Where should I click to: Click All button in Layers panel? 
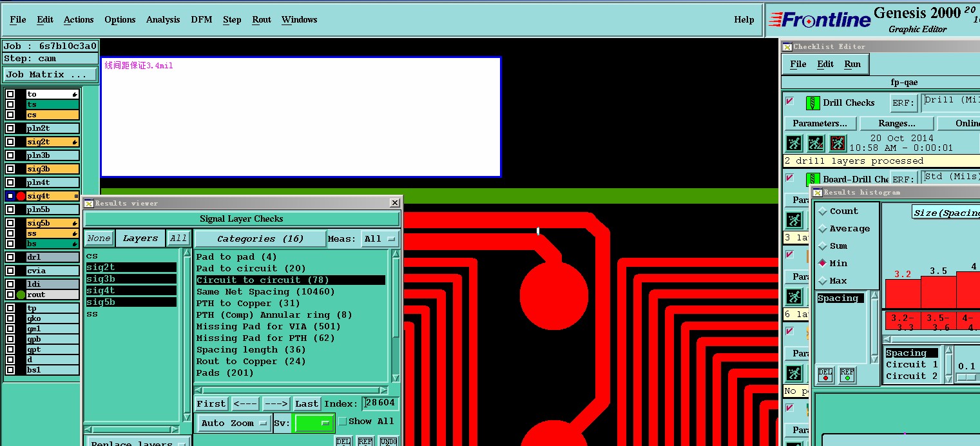click(x=178, y=238)
